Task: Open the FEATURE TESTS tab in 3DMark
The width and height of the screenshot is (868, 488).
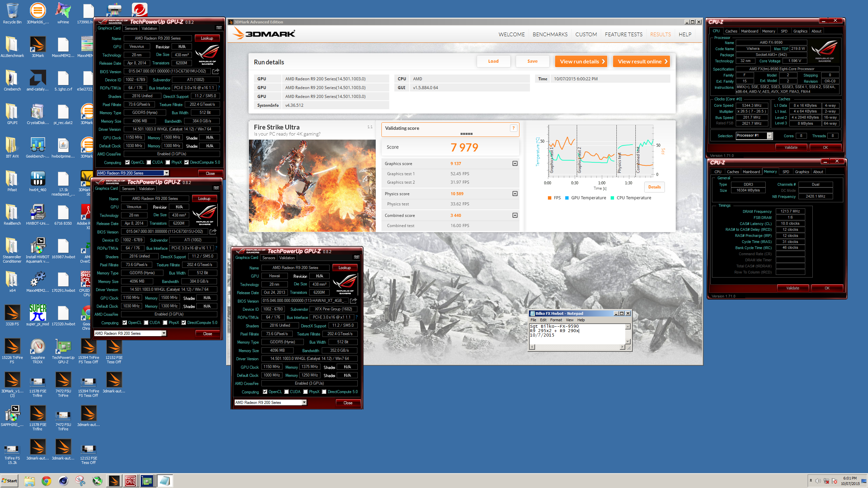Action: pyautogui.click(x=624, y=35)
